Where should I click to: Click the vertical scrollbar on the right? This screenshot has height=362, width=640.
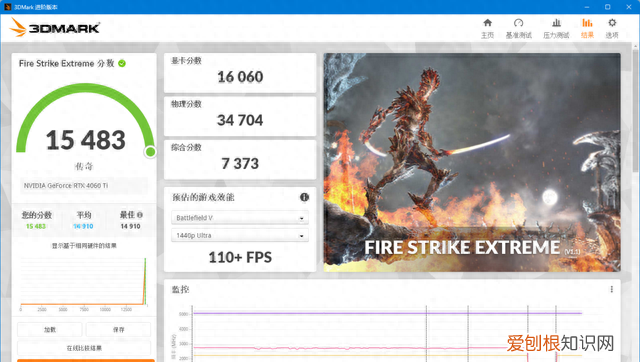pos(636,110)
